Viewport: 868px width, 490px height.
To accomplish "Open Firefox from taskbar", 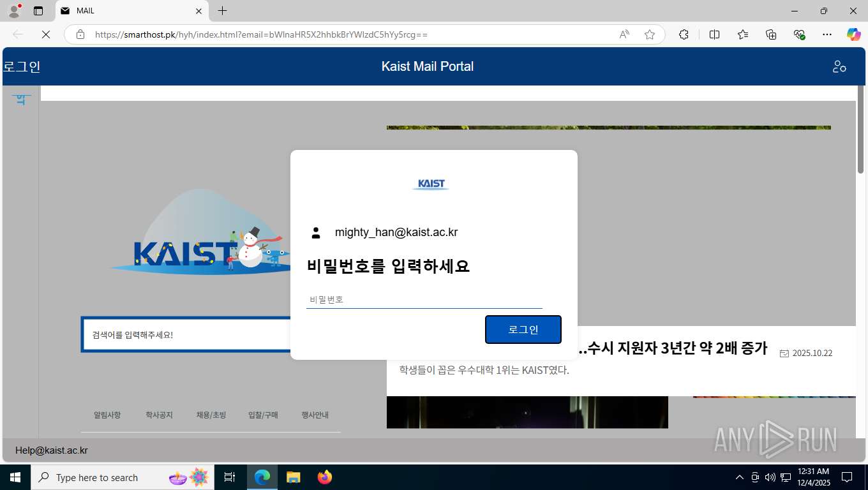I will pos(325,477).
